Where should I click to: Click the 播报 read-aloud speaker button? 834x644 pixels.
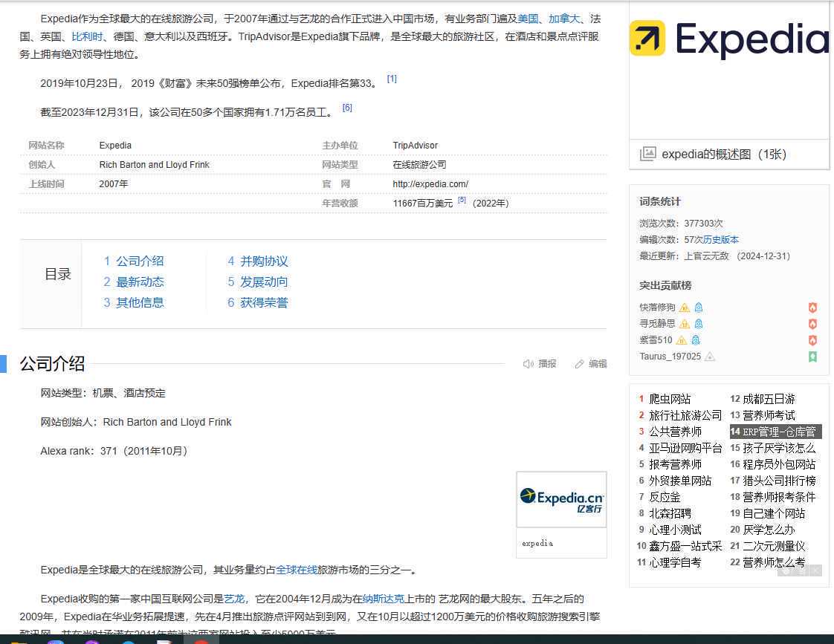[x=540, y=363]
